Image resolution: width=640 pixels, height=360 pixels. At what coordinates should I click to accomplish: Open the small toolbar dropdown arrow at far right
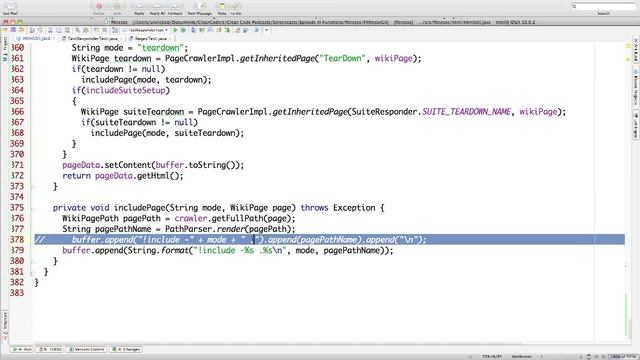point(267,30)
